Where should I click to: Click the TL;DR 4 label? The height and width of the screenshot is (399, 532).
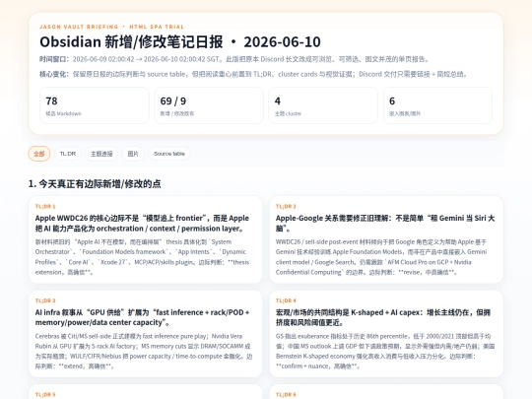pos(286,300)
